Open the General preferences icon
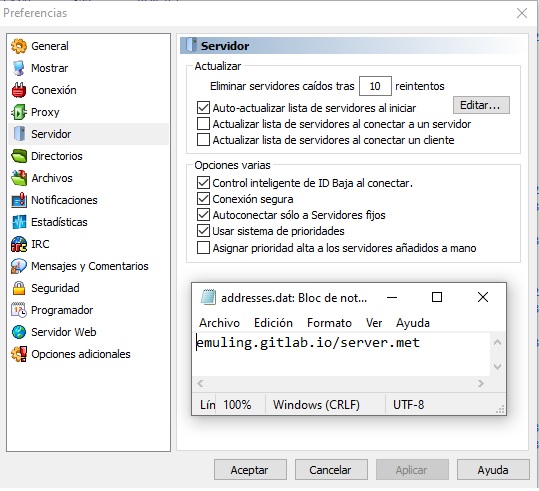Viewport: 539px width, 491px height. point(19,46)
